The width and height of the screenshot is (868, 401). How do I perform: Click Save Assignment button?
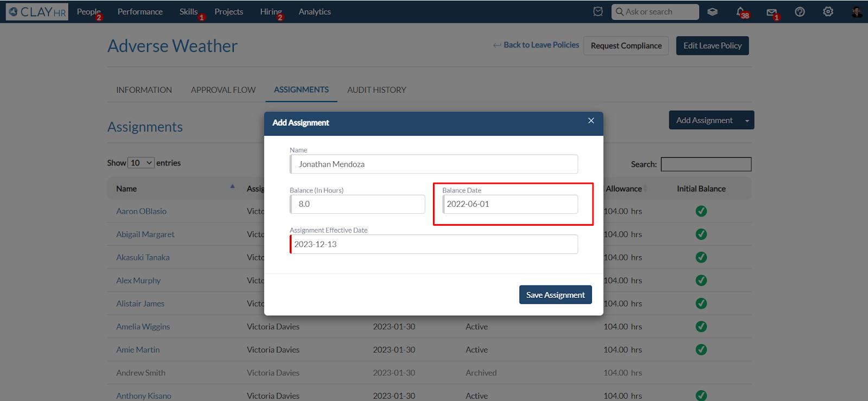tap(556, 295)
